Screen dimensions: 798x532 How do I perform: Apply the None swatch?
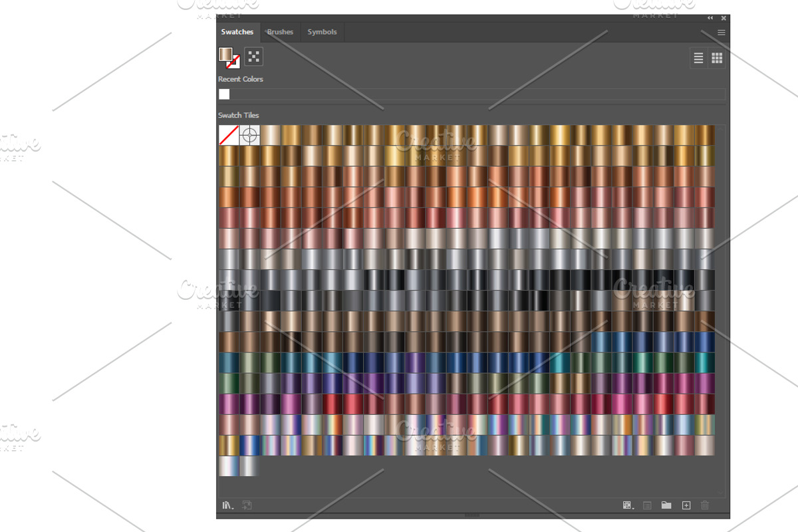[229, 135]
